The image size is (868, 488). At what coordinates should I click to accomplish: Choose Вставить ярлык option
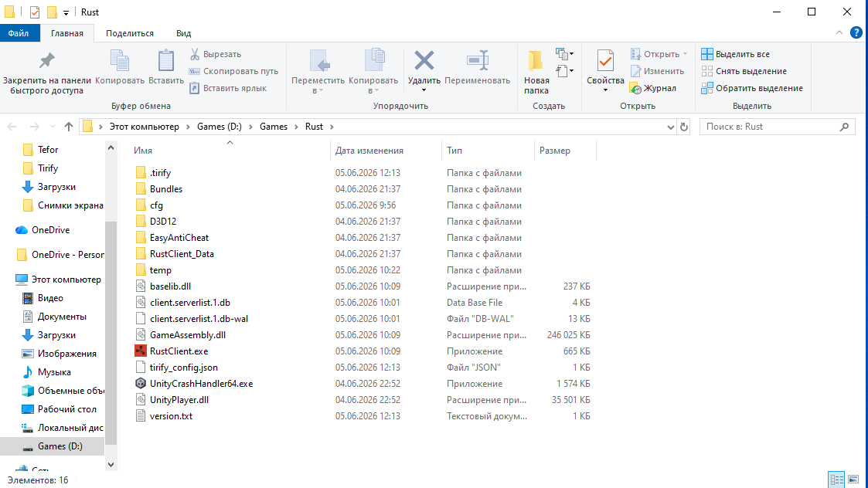(228, 88)
